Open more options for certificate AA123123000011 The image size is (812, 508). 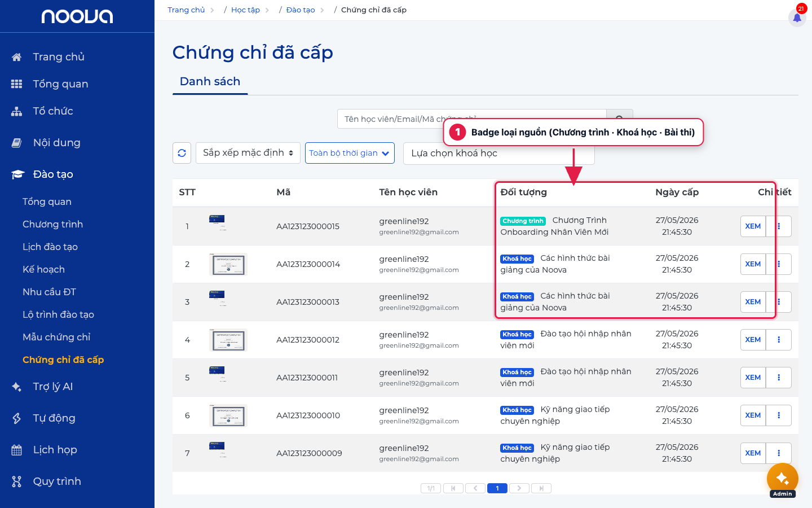[779, 378]
